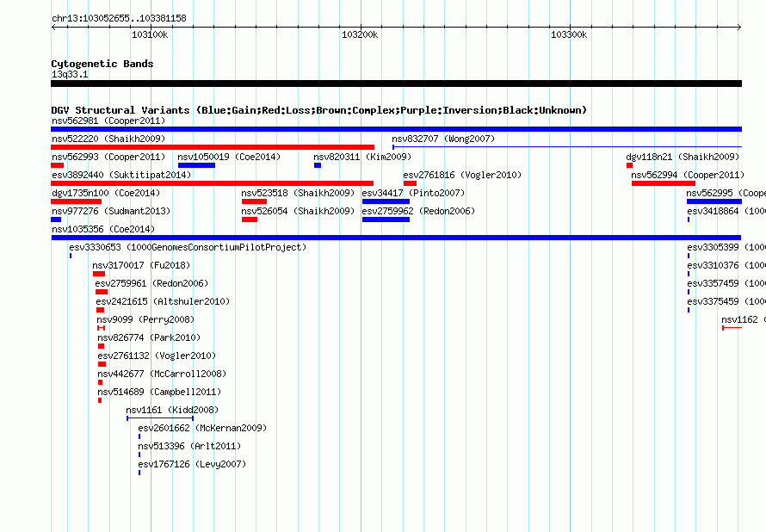Open nsv9099 (Perry2008) variant

[145, 319]
